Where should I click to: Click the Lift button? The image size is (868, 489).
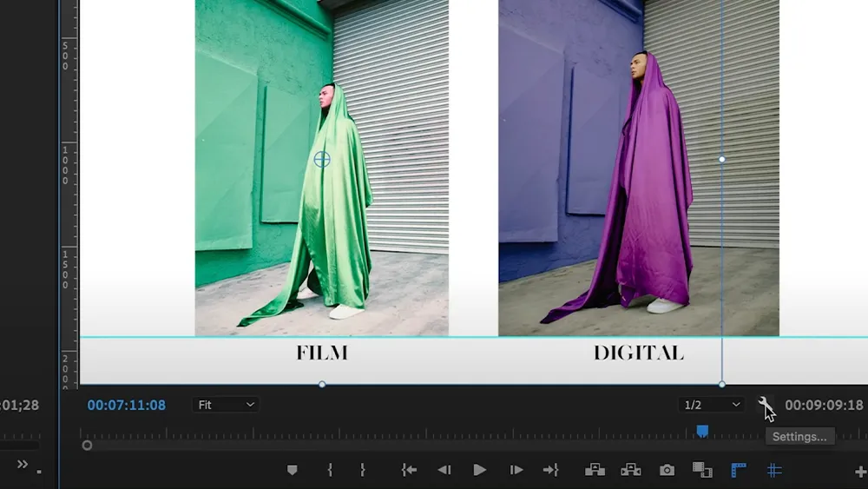[595, 470]
